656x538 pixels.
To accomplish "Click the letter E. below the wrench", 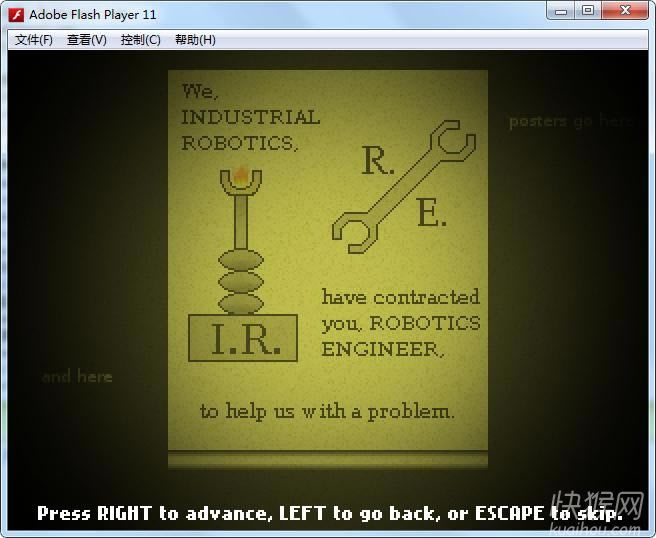I will (431, 213).
